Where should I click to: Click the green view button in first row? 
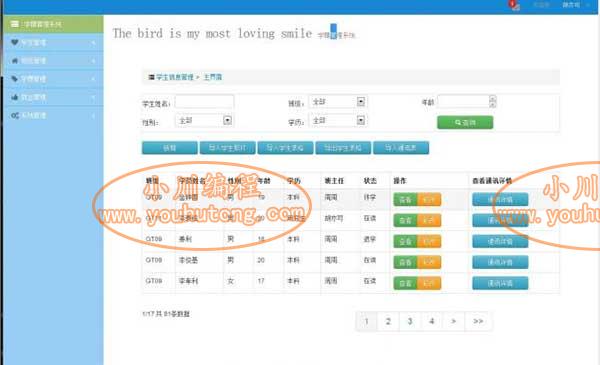(x=405, y=199)
